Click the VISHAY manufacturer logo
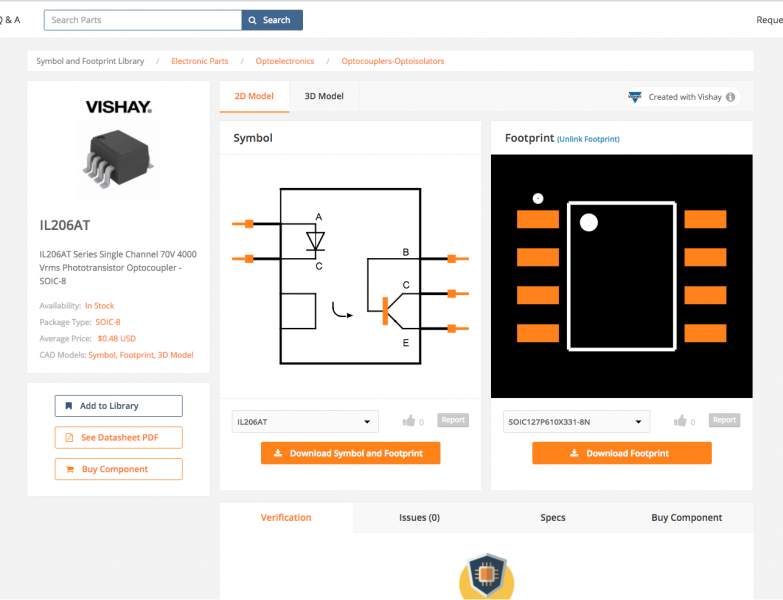The image size is (783, 600). click(x=119, y=107)
